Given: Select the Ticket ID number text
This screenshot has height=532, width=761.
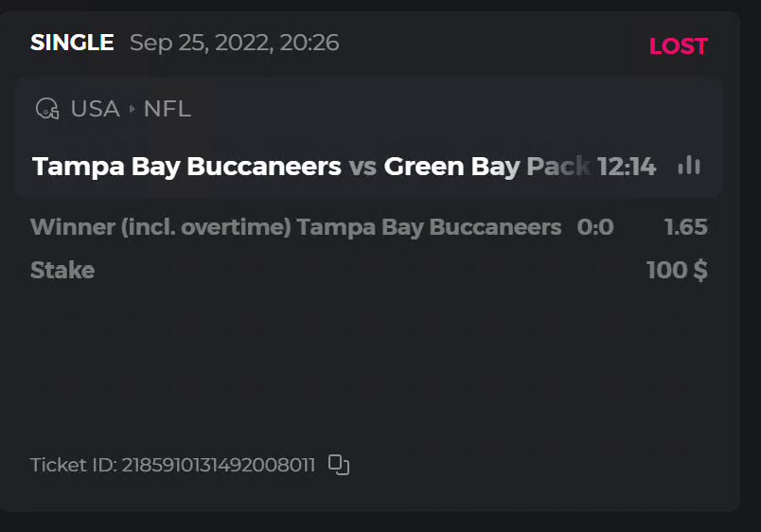Looking at the screenshot, I should (219, 465).
